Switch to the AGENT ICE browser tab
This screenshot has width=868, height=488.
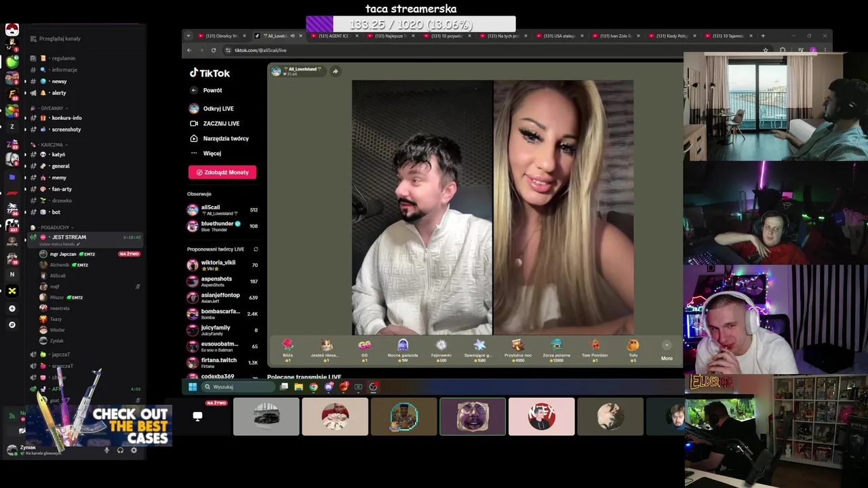[334, 36]
